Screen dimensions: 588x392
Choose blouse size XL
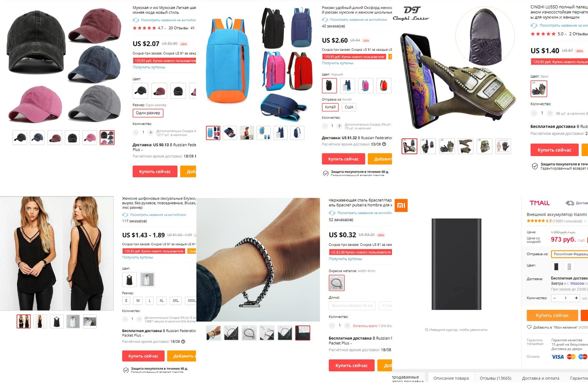[x=162, y=301]
